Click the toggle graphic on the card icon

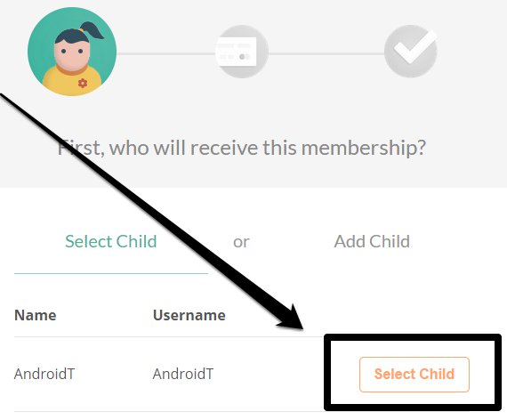coord(244,57)
